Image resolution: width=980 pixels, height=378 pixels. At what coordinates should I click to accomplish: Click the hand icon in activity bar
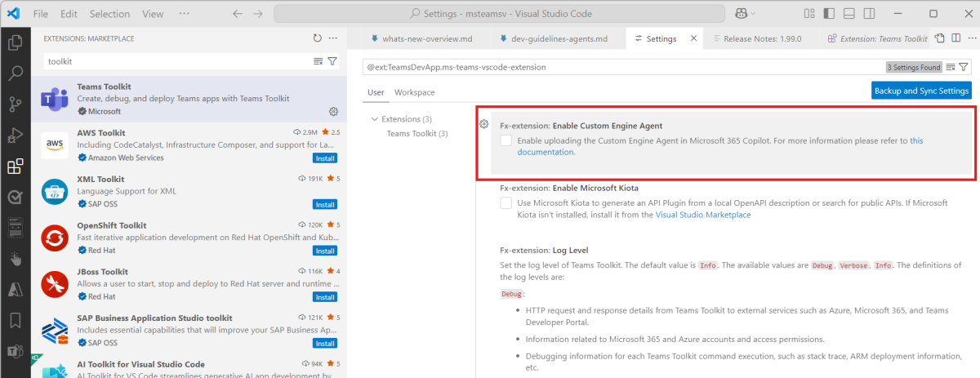(x=15, y=260)
